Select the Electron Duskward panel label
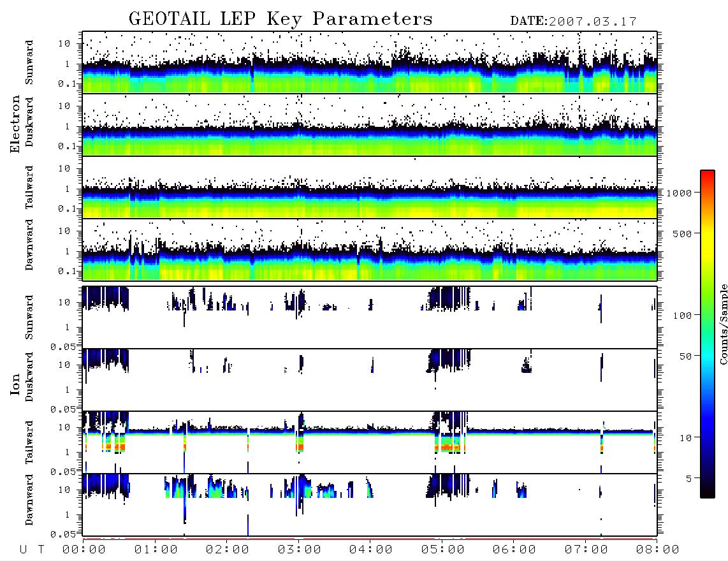This screenshot has width=728, height=561. (29, 122)
